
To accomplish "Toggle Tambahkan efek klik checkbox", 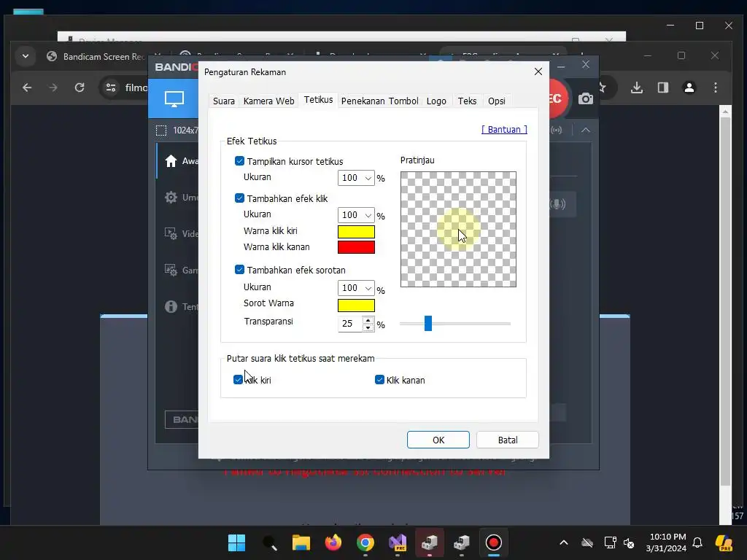I will [x=239, y=198].
